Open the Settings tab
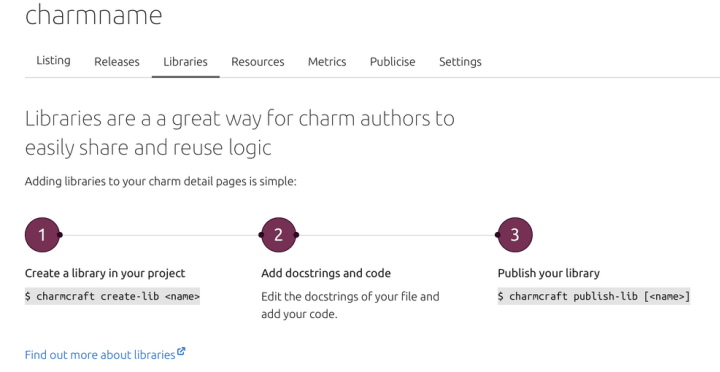Screen dimensions: 720x372 pyautogui.click(x=460, y=62)
